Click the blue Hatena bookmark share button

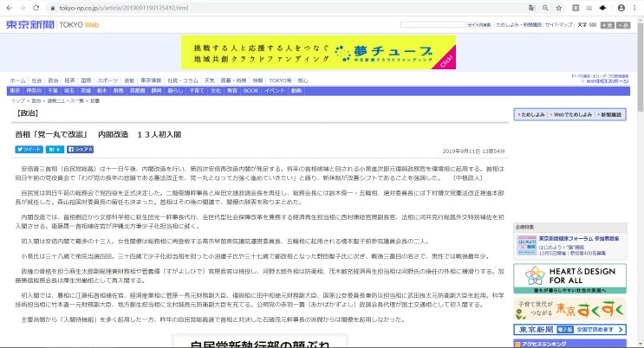pos(55,150)
